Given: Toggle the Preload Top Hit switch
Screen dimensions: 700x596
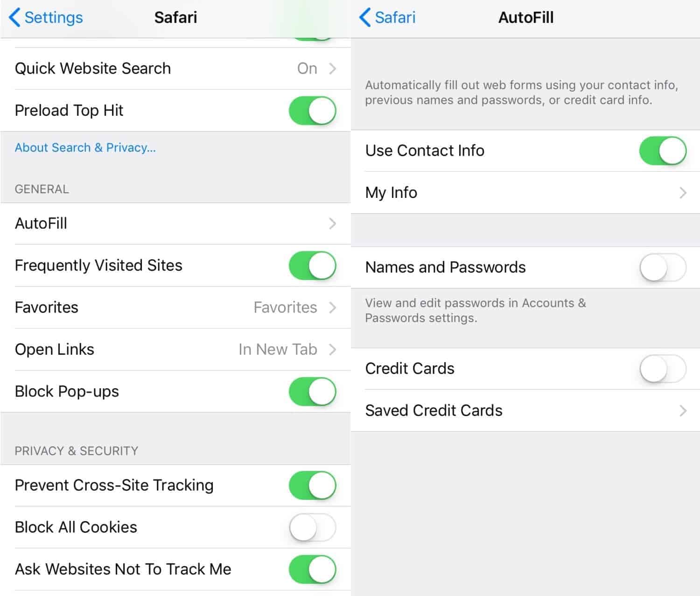Looking at the screenshot, I should tap(313, 111).
